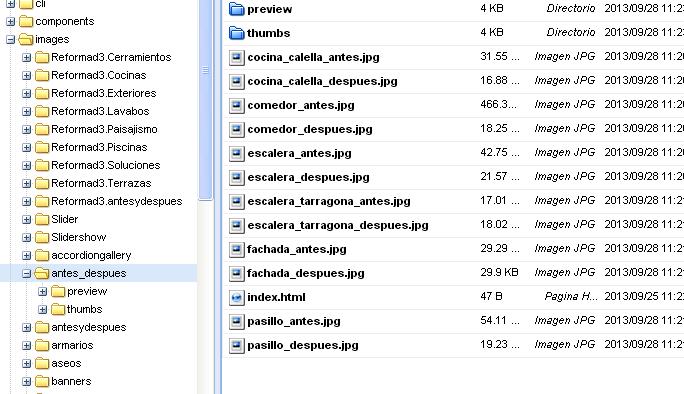Expand the thumbs subfolder in tree
The width and height of the screenshot is (684, 394).
coord(43,309)
